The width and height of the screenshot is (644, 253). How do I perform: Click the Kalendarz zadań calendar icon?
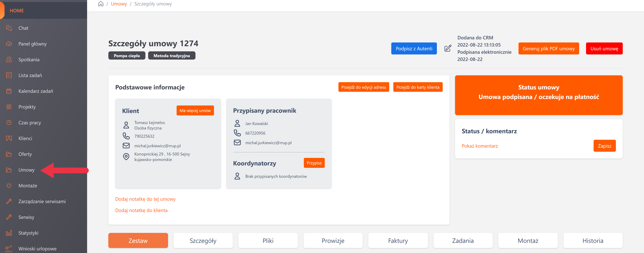click(x=9, y=91)
